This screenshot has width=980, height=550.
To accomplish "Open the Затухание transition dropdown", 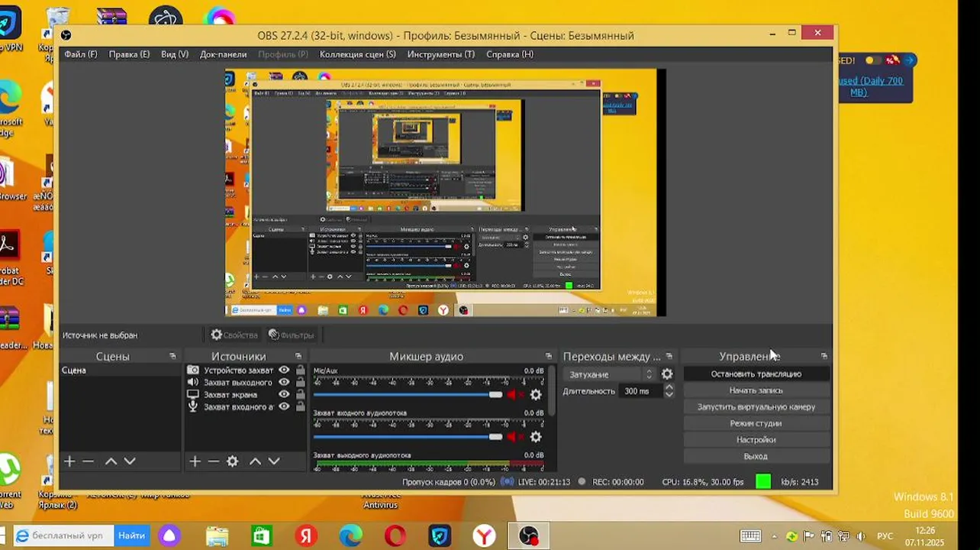I will (609, 374).
